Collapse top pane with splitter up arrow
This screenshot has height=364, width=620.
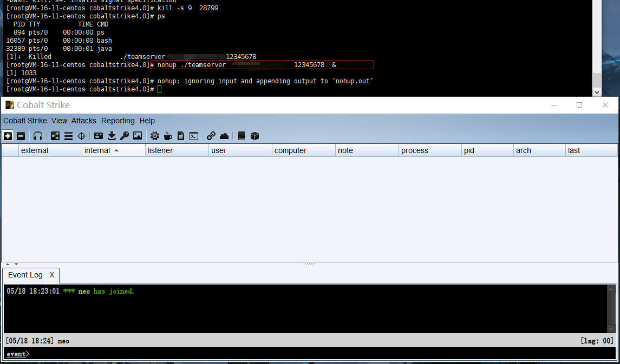pos(8,264)
